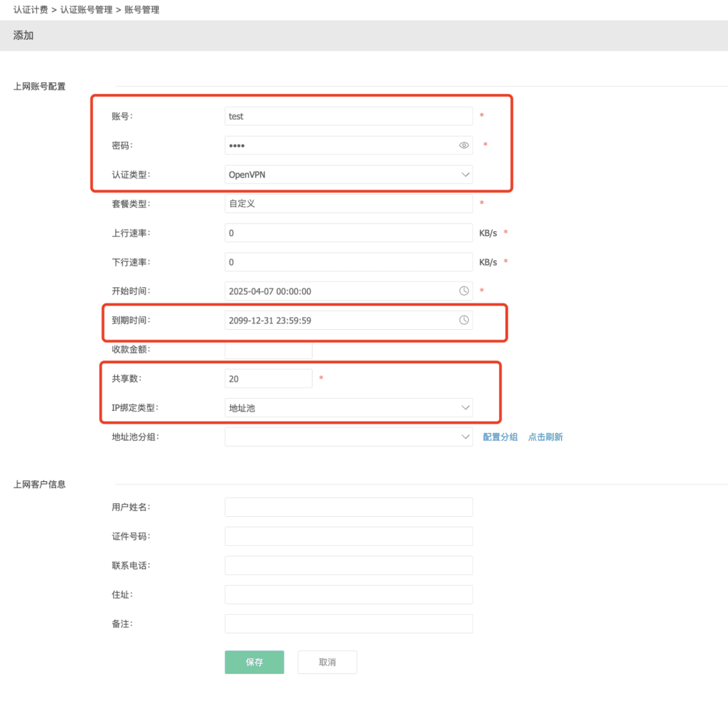Focus the 收款金额 input box
The image size is (728, 725).
269,350
